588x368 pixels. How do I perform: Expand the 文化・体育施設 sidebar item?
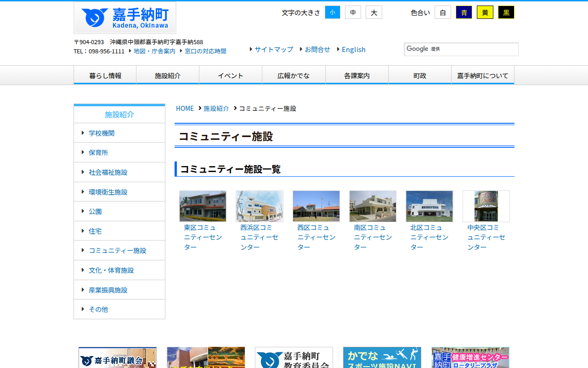pyautogui.click(x=112, y=270)
